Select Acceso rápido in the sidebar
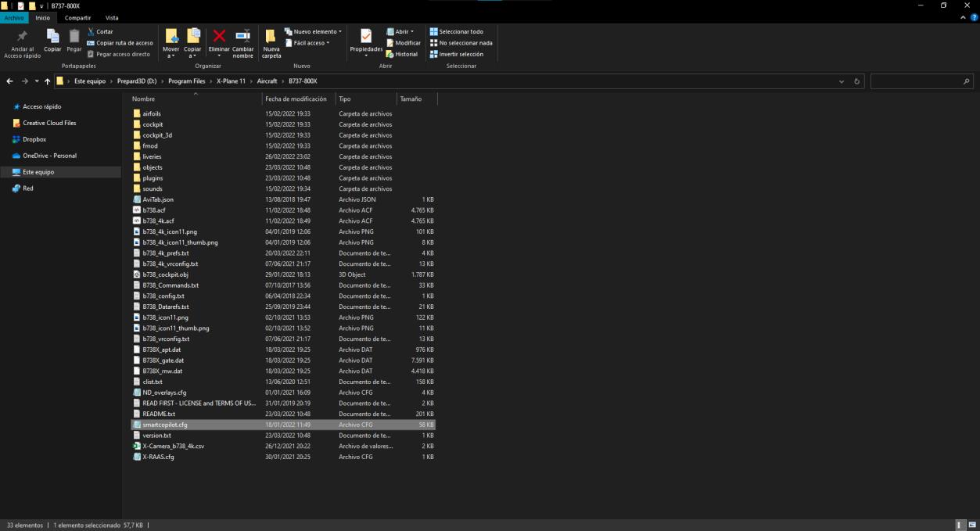The height and width of the screenshot is (531, 980). (41, 106)
